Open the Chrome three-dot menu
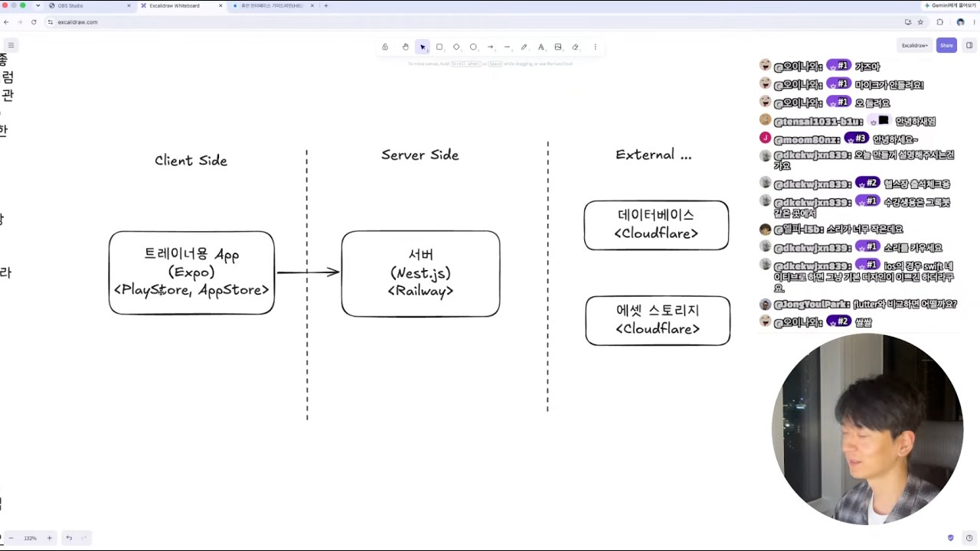 tap(974, 22)
